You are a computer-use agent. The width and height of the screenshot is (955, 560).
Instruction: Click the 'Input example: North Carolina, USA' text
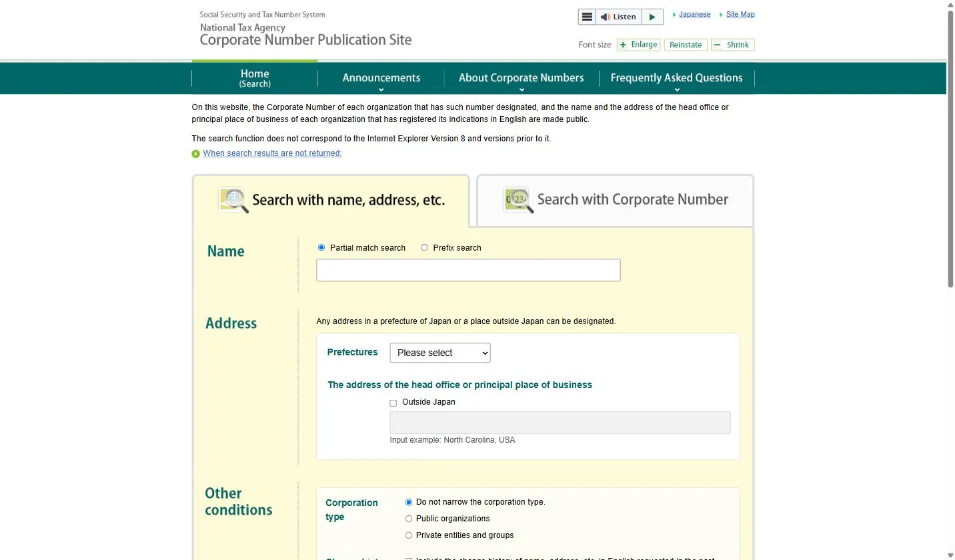point(452,440)
